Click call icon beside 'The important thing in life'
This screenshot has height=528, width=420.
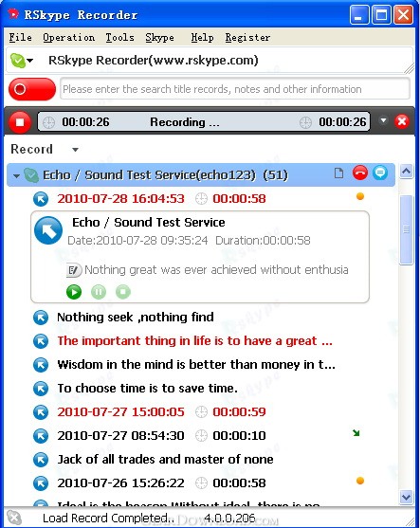click(41, 341)
